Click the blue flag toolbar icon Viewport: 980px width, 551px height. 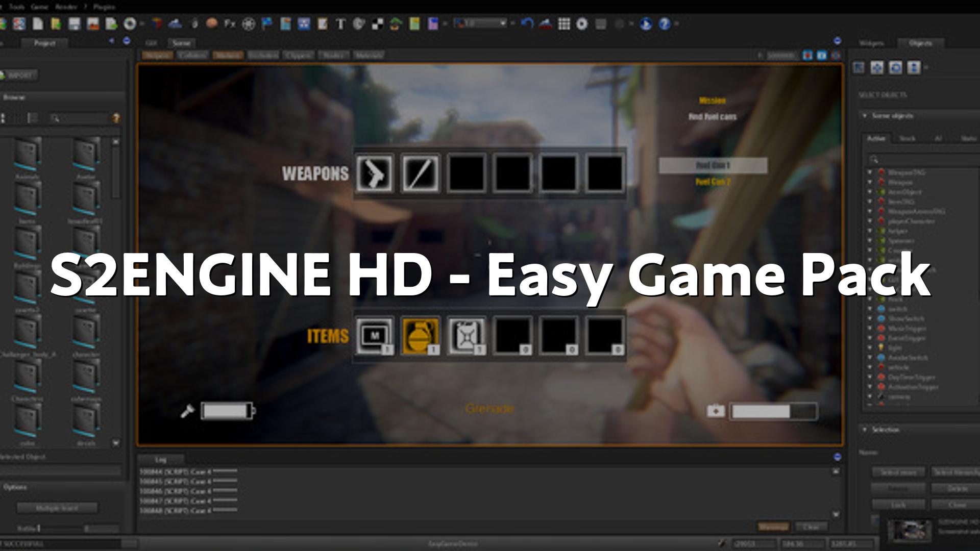pyautogui.click(x=267, y=24)
